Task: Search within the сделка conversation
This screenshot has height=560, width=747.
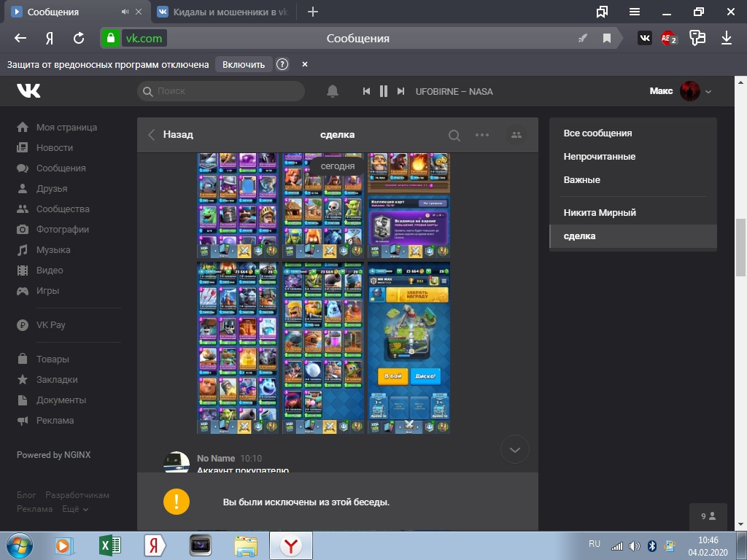Action: 454,135
